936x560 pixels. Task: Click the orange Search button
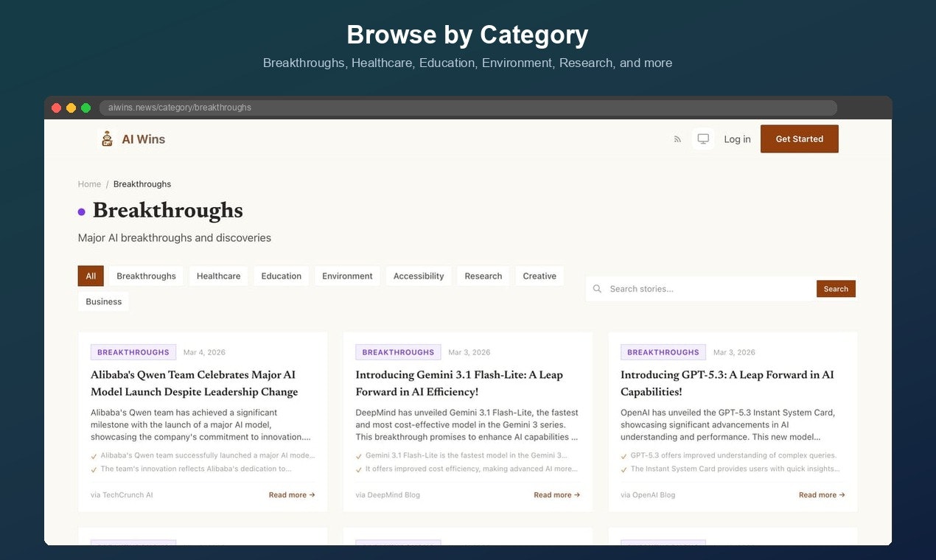click(x=836, y=289)
